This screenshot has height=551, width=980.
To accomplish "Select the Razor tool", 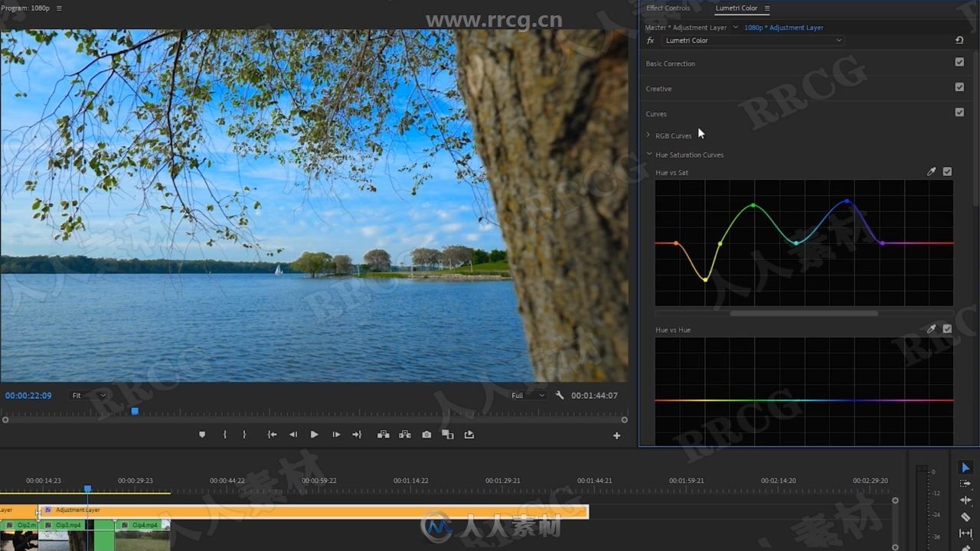I will tap(965, 517).
